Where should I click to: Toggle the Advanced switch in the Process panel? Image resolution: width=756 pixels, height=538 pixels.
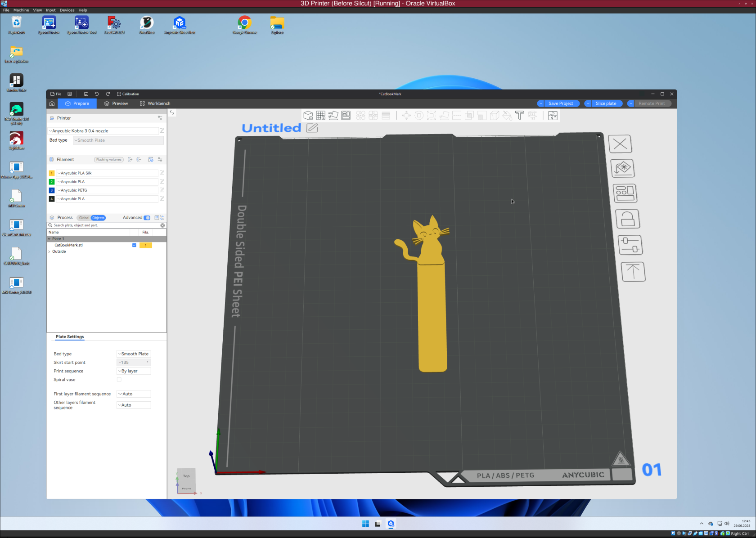point(147,217)
